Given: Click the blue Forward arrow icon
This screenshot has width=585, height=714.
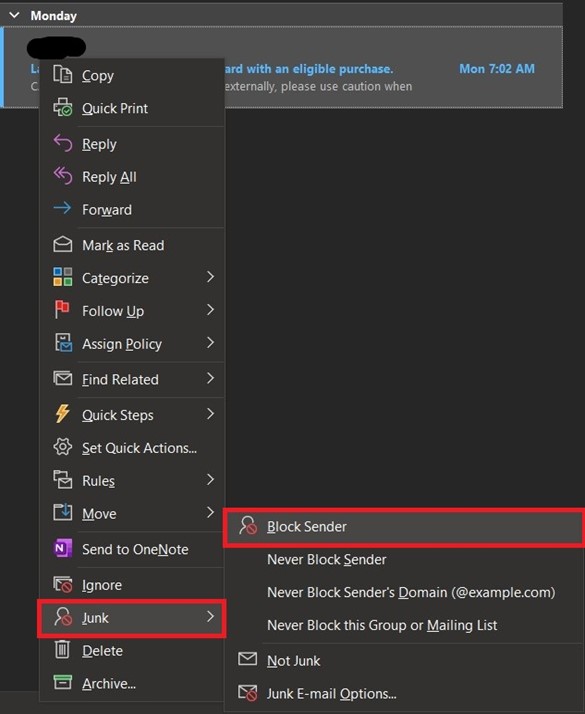Looking at the screenshot, I should [x=62, y=208].
